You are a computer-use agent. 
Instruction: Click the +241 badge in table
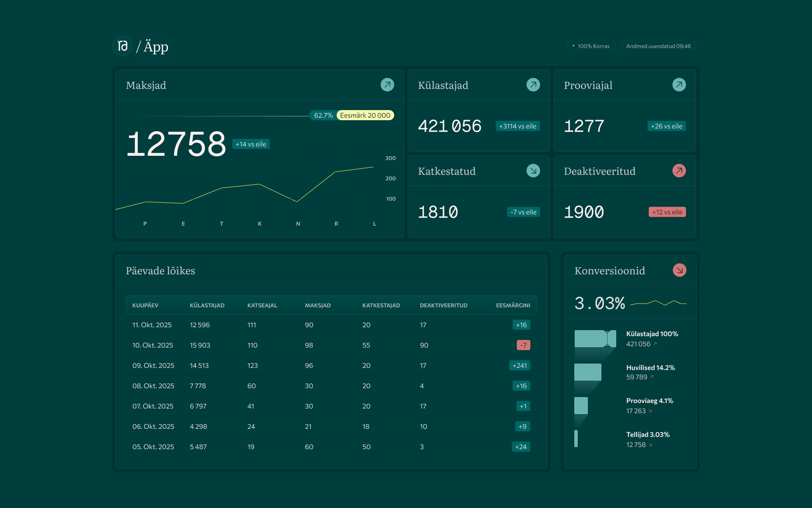tap(519, 365)
